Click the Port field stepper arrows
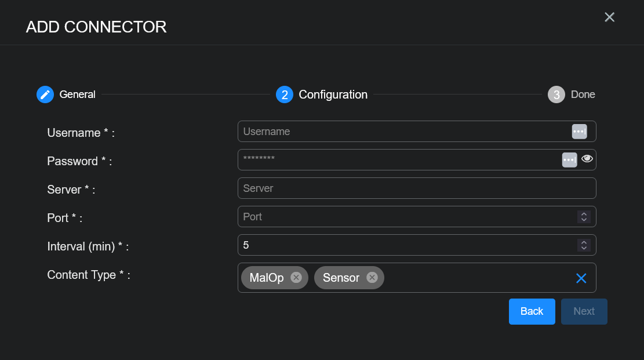The height and width of the screenshot is (360, 644). pos(584,217)
